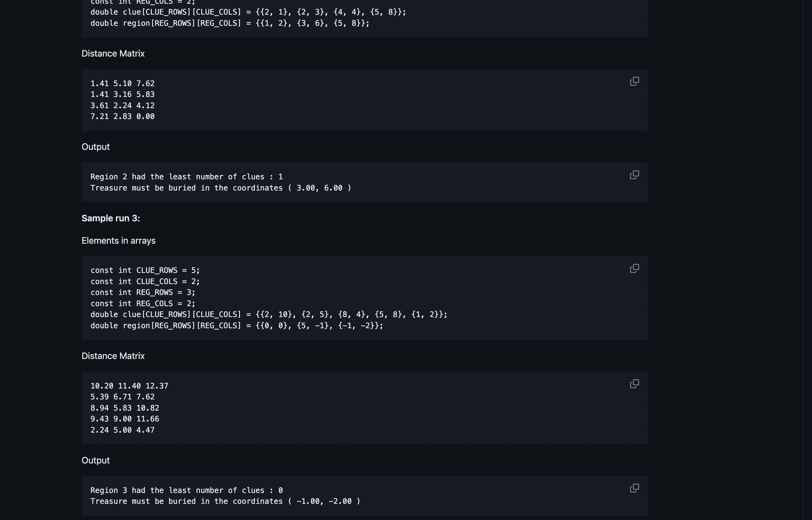Click the matrix row '2.24 5.00 4.47'
812x520 pixels.
pyautogui.click(x=122, y=430)
